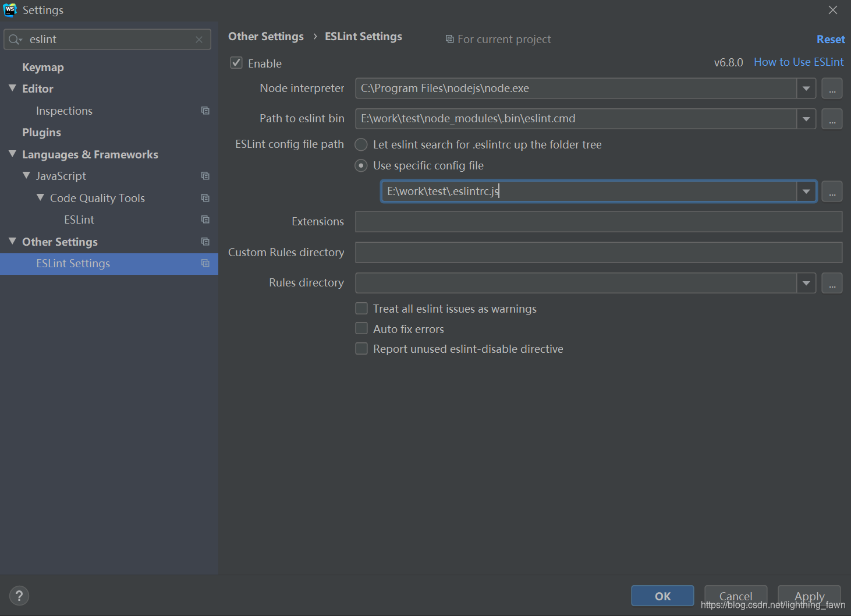Click the Cancel button

736,596
